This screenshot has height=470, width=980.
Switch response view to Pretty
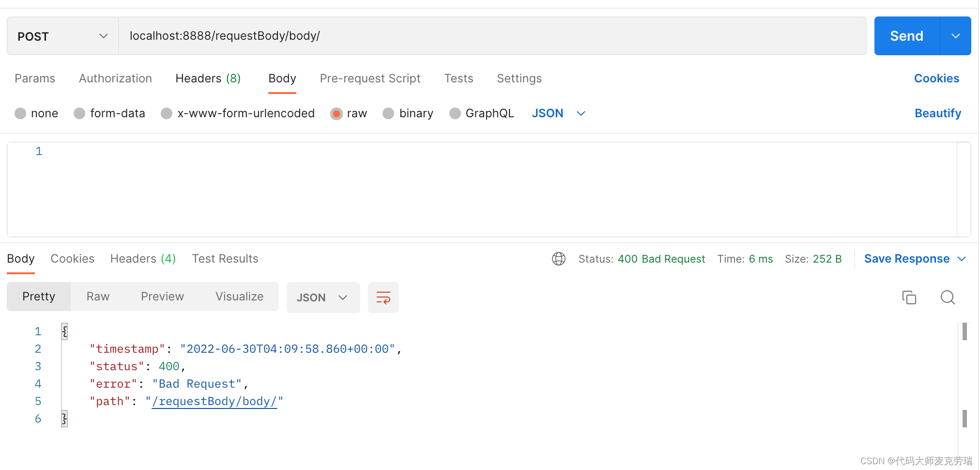coord(39,297)
